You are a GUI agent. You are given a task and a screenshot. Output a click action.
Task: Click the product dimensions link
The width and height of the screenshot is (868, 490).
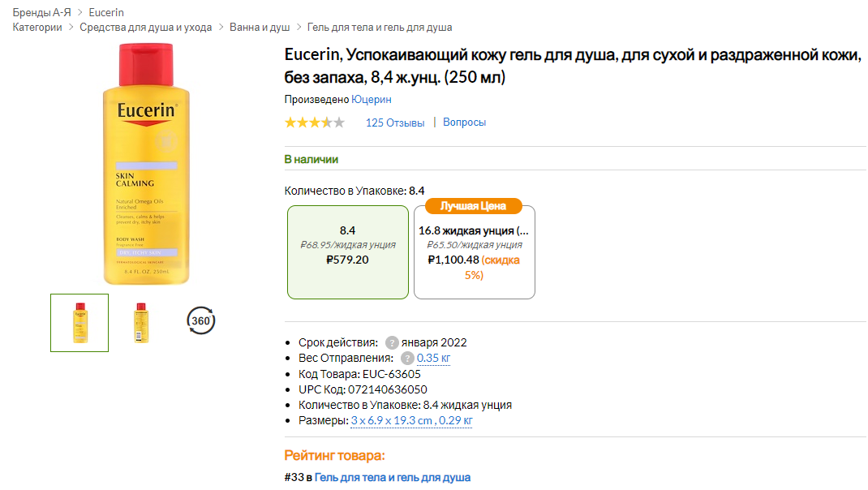411,420
